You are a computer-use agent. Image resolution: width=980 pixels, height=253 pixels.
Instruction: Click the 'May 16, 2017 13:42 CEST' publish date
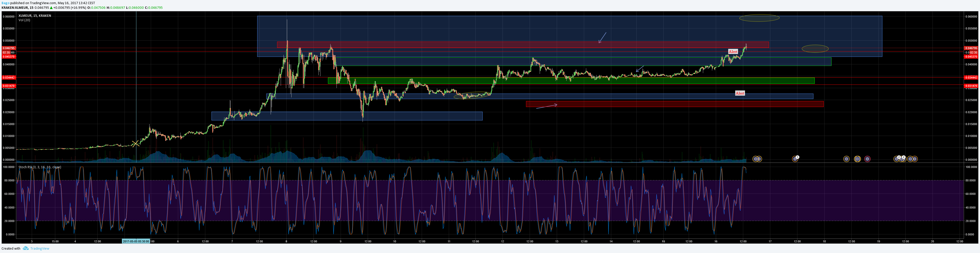pyautogui.click(x=76, y=3)
